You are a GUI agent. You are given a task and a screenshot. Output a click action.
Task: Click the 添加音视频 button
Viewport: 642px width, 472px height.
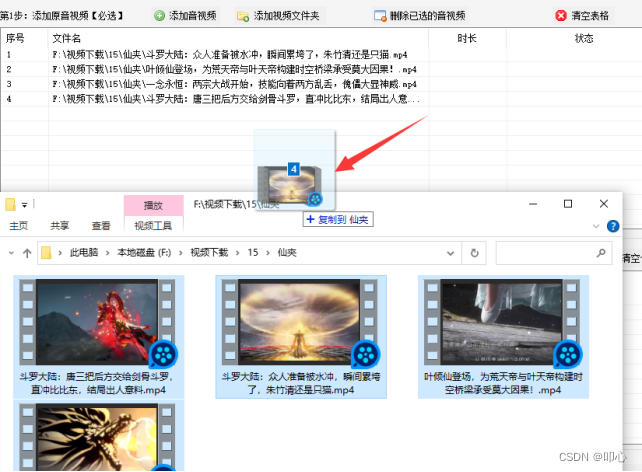[185, 16]
